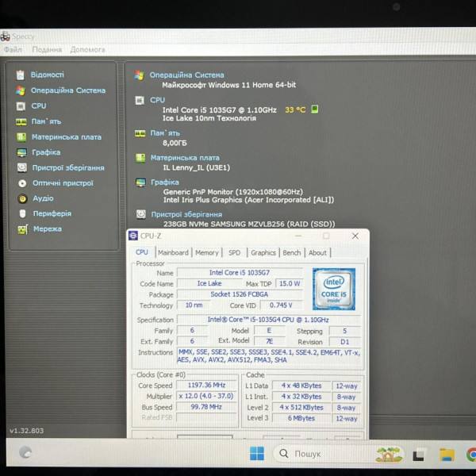
Task: Click the Multiplier value x 12.0
Action: 206,396
